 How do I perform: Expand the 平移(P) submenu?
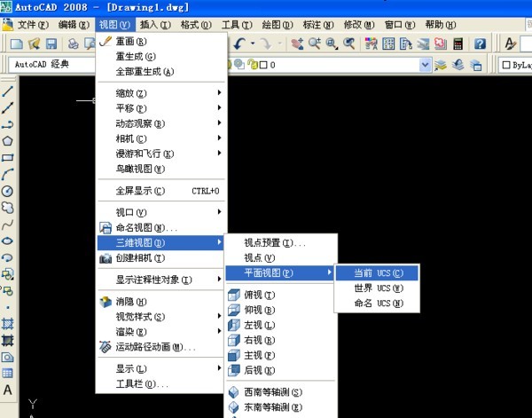pyautogui.click(x=161, y=108)
